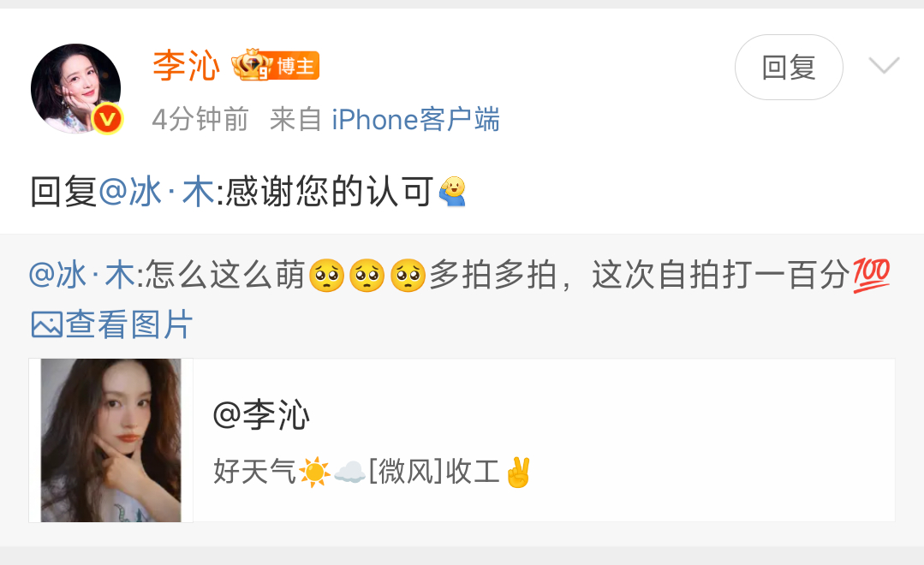The image size is (924, 565).
Task: Tap the victory hand emoji after 收工
Action: [x=518, y=472]
